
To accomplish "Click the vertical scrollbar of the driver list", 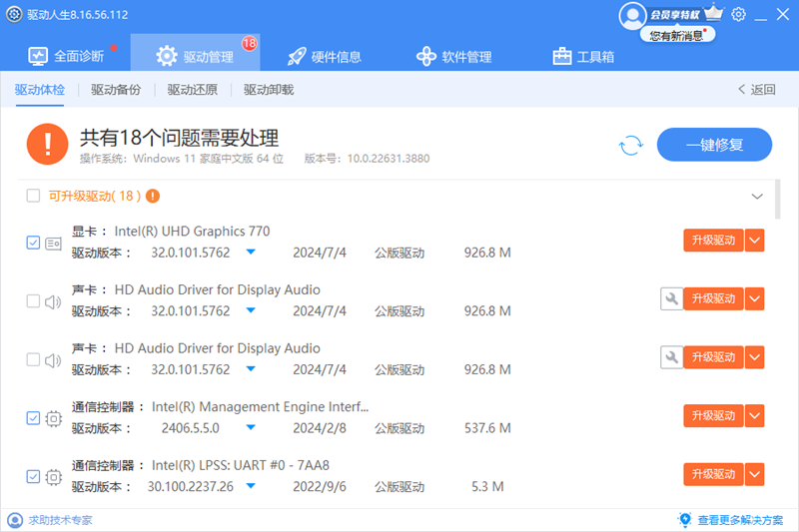I will click(x=778, y=200).
